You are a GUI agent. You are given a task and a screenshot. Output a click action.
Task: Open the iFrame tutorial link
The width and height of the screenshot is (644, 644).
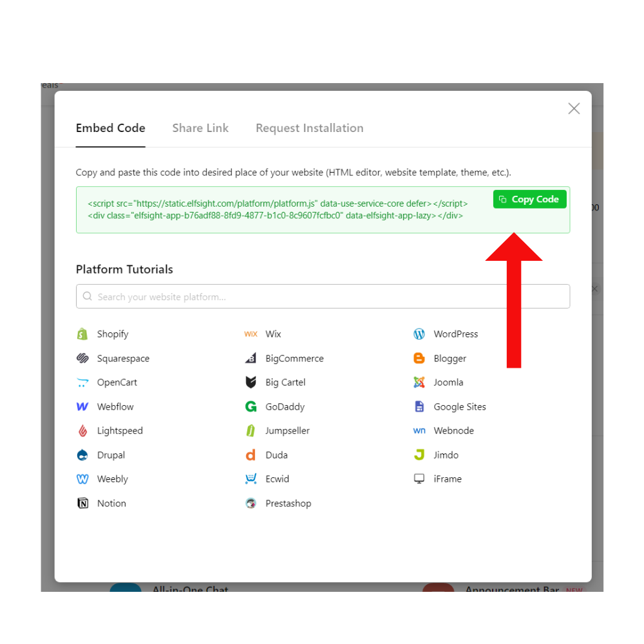[448, 479]
